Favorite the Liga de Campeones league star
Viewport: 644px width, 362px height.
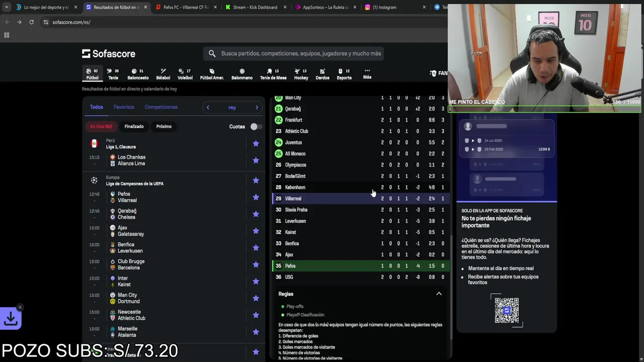point(256,180)
